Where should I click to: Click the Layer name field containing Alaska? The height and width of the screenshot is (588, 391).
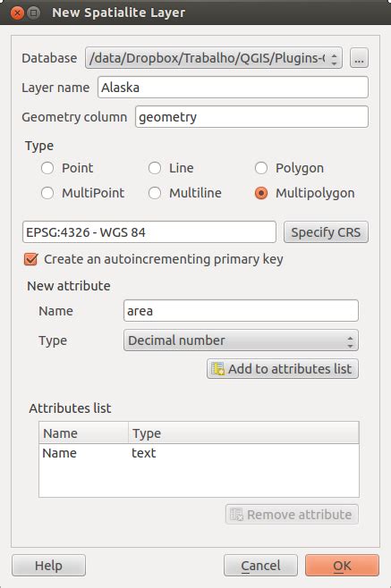[233, 88]
